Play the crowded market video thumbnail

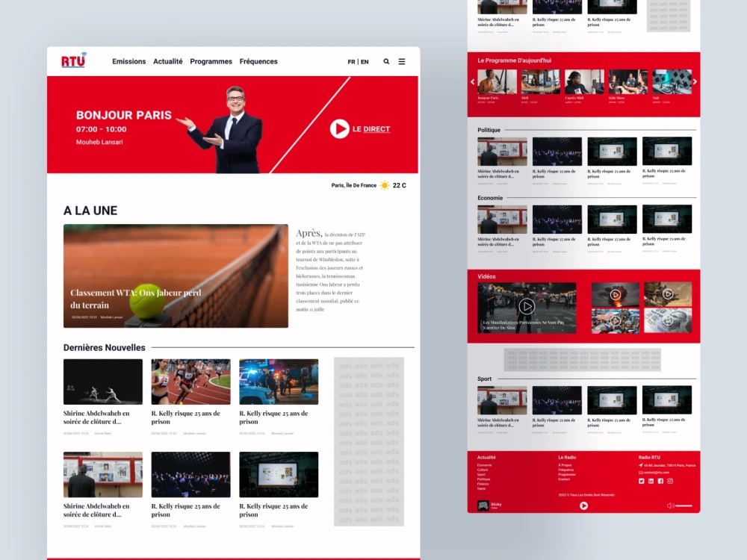(616, 321)
